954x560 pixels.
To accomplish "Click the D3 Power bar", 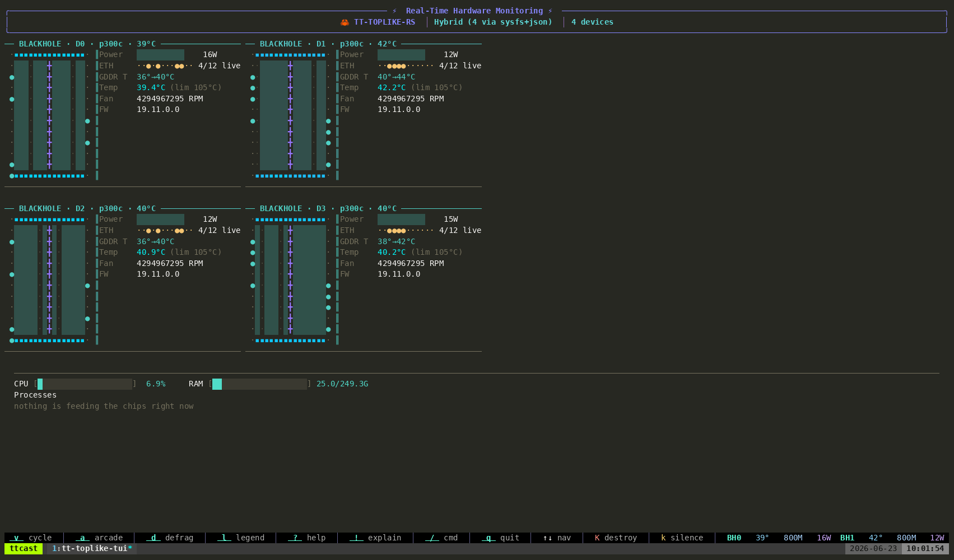I will [401, 220].
